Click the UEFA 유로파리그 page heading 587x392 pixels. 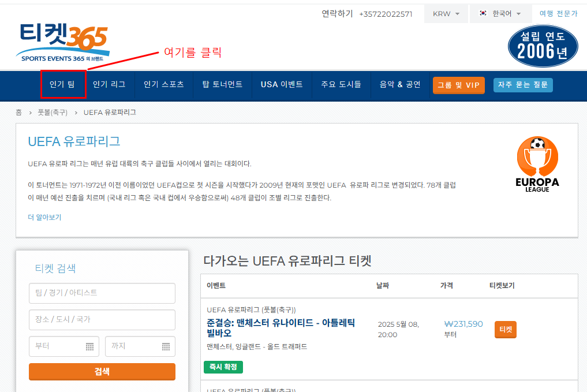[74, 141]
